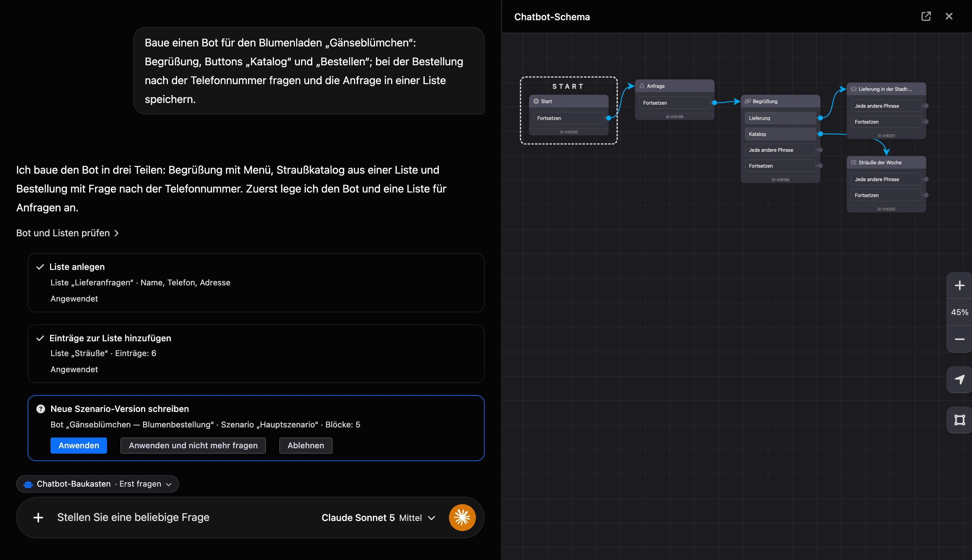Select the Katalog option in Begrüßung block
Viewport: 972px width, 560px height.
[780, 134]
